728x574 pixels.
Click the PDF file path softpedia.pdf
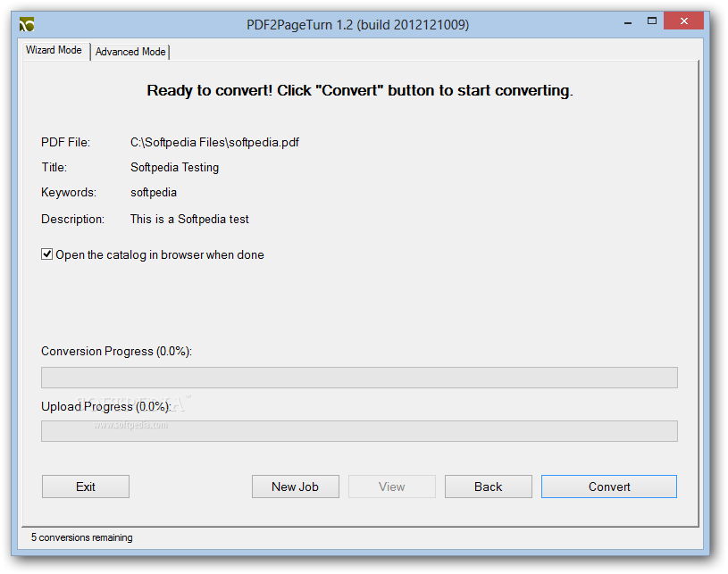(x=214, y=142)
